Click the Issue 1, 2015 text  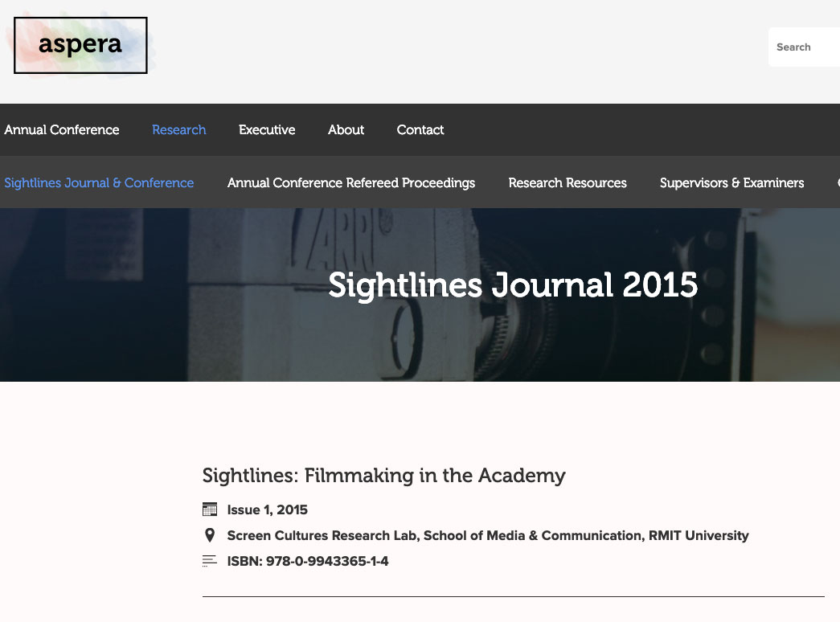[268, 509]
